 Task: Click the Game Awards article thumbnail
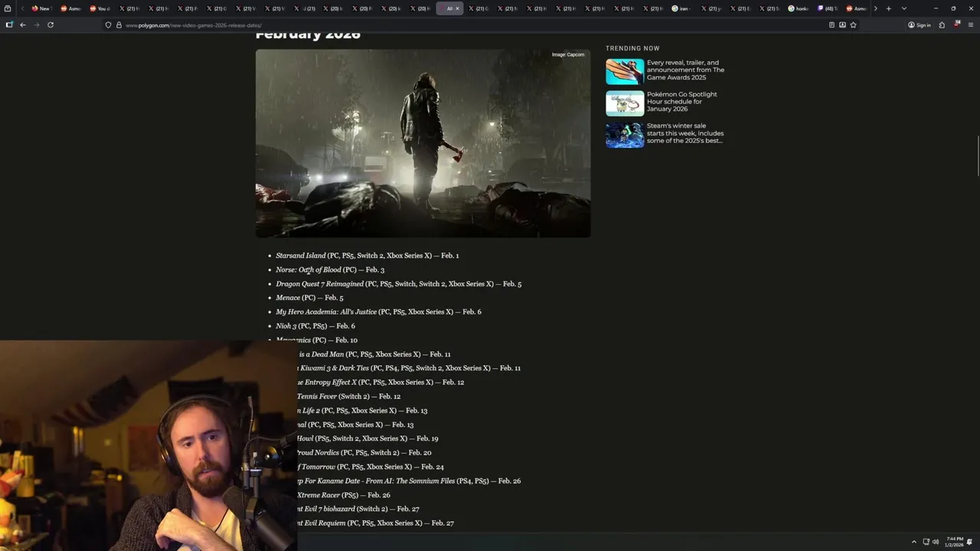[x=625, y=72]
